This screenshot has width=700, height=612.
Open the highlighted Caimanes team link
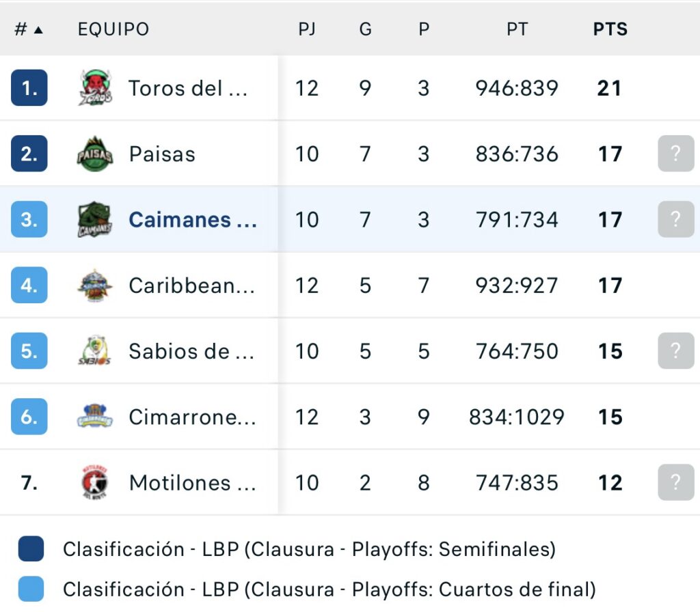click(193, 220)
